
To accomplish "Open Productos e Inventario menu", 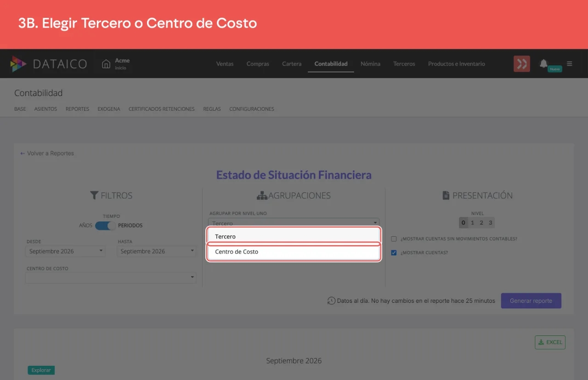I will coord(457,64).
